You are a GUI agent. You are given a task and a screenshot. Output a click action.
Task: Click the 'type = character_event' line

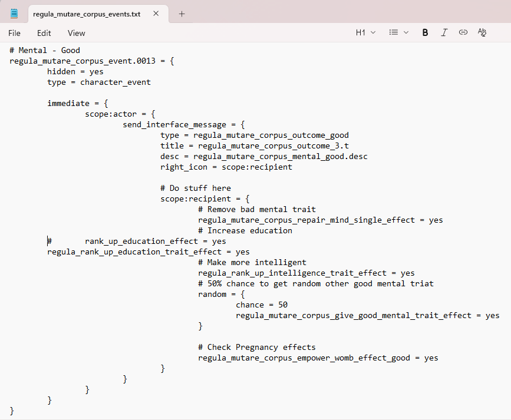pyautogui.click(x=99, y=82)
